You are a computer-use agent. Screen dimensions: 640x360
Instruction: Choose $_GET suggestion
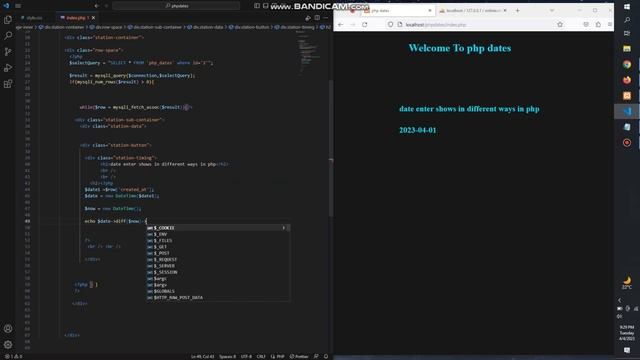tap(218, 247)
